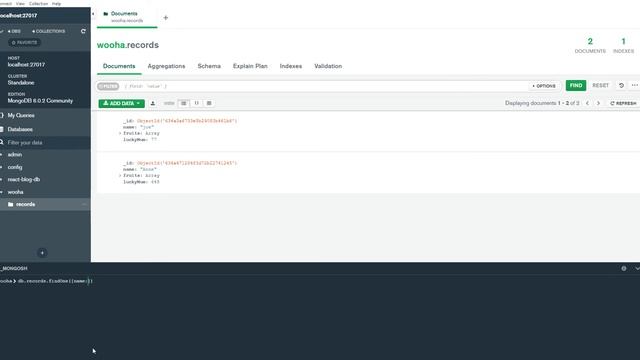Click the Standalone cluster text

coord(21,82)
